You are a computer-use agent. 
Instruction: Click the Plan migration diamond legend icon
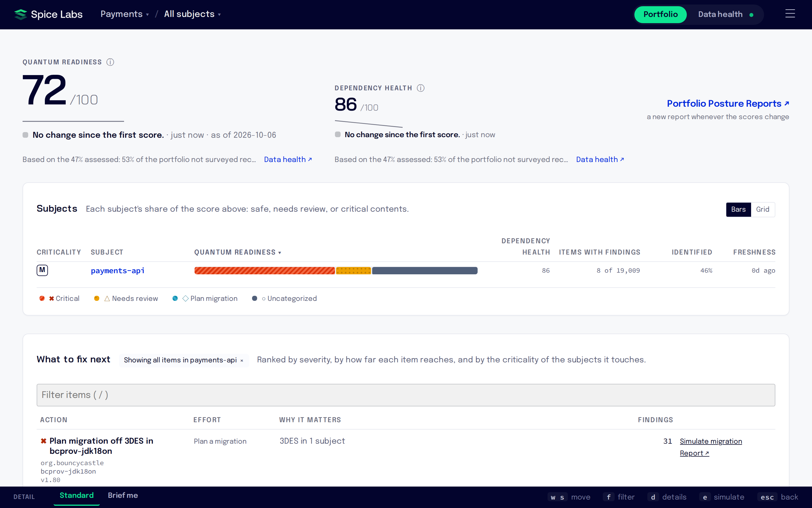tap(185, 298)
